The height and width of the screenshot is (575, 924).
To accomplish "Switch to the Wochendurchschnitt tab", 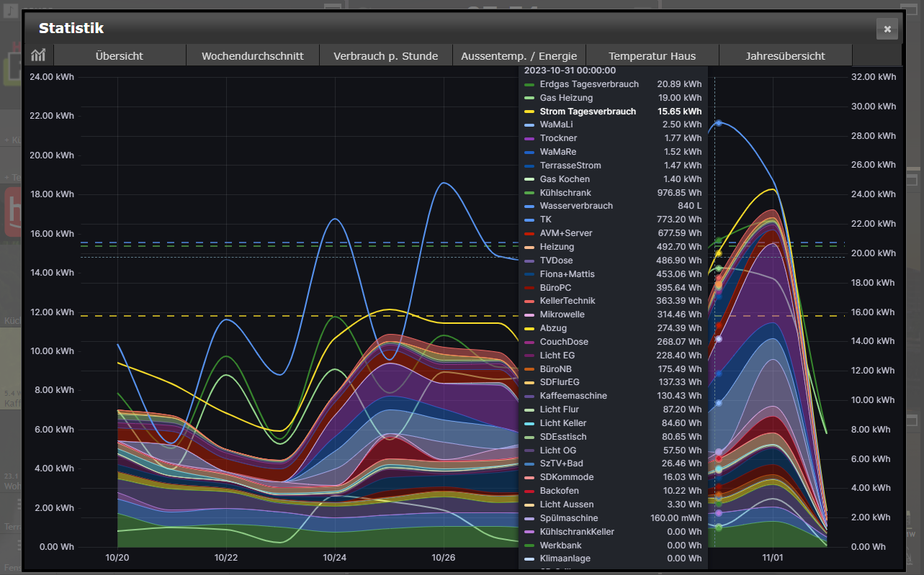I will (x=253, y=55).
